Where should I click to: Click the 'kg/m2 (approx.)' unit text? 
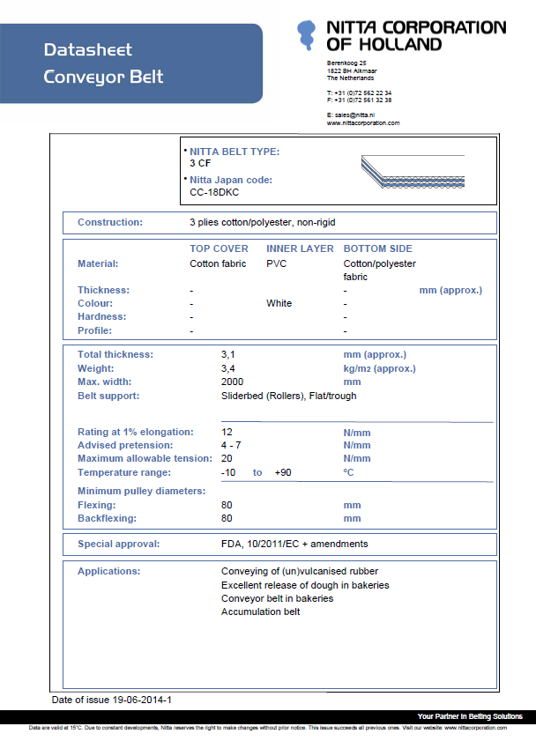tap(379, 368)
